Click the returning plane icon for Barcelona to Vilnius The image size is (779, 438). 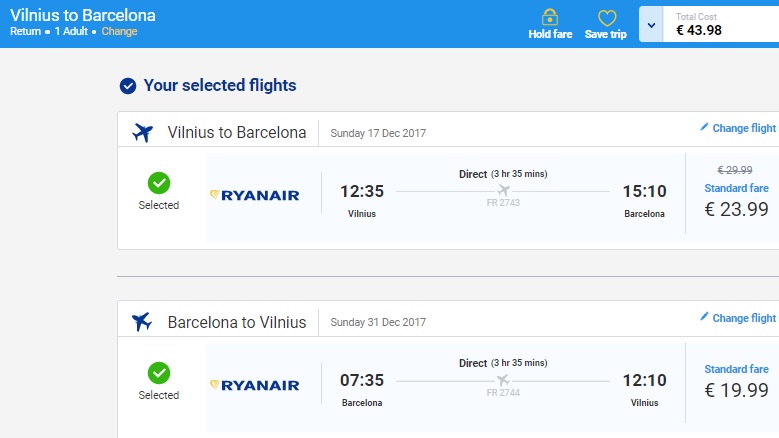click(142, 322)
